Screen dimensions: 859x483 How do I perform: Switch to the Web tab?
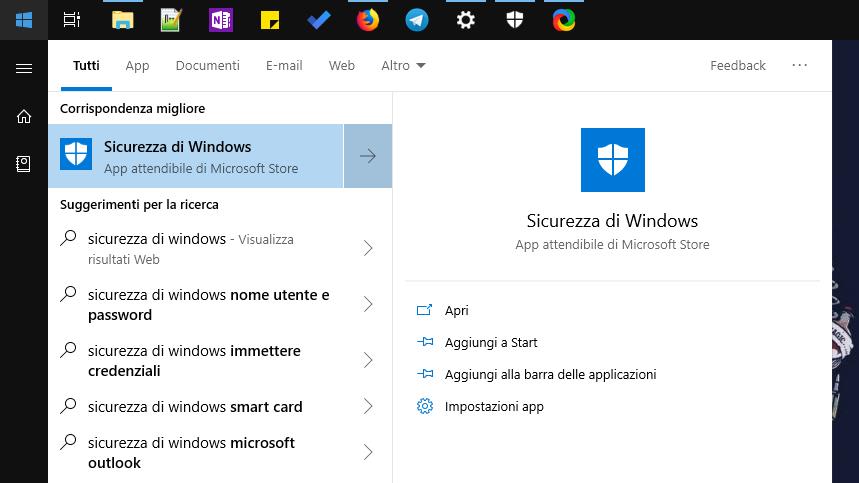pos(341,66)
